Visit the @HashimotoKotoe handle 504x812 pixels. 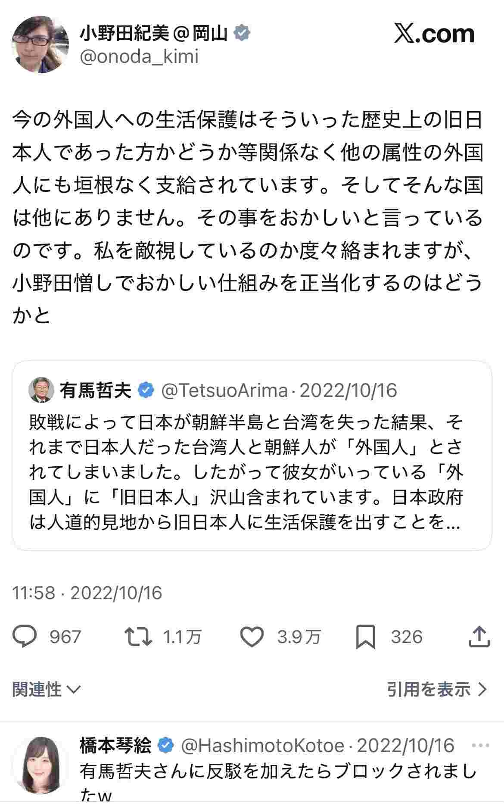click(x=263, y=745)
